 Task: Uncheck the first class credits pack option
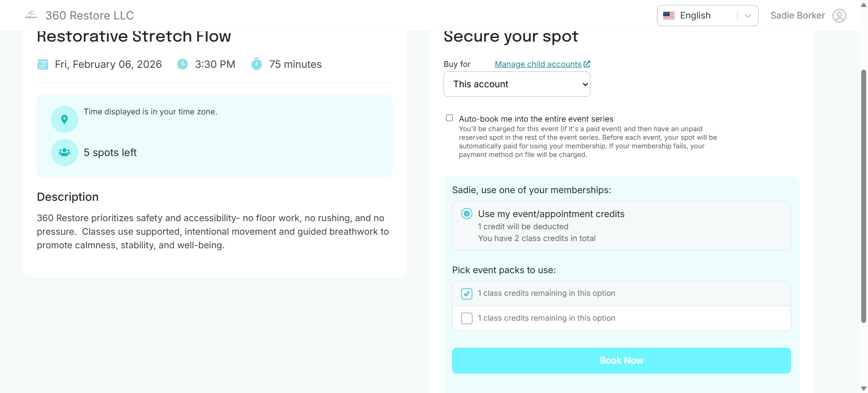point(467,294)
